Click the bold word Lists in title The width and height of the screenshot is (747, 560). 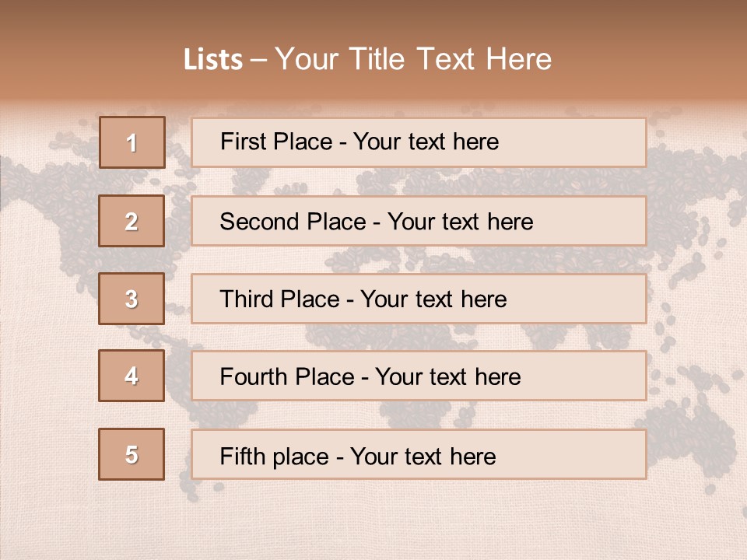click(213, 59)
